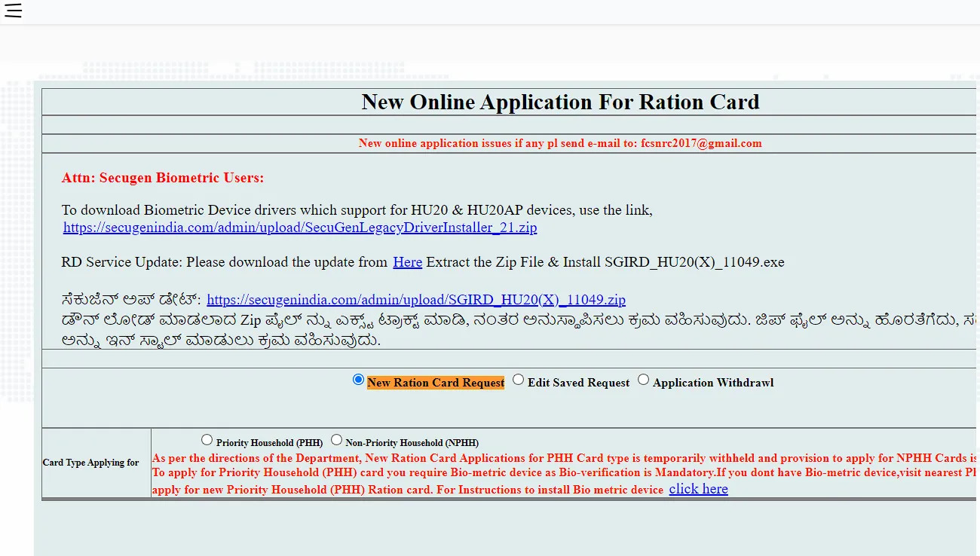Open the SecuGenLegacyDriverInstaller_21.zip link

(x=300, y=228)
